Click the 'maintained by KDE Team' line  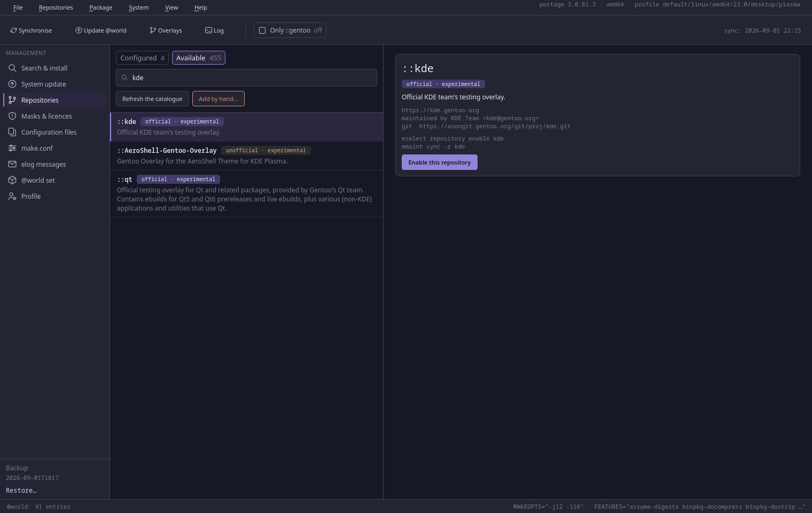click(470, 119)
